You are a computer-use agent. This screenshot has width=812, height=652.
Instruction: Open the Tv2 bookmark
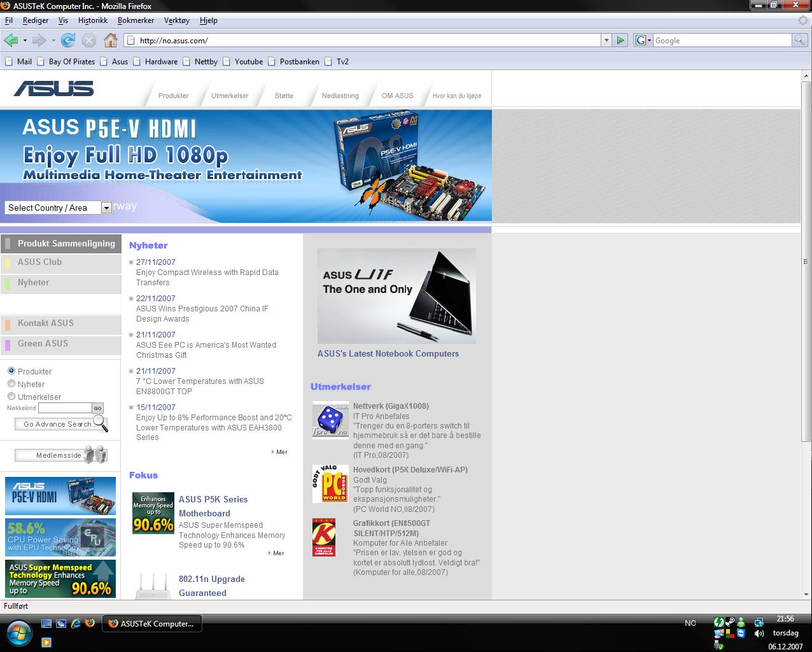337,62
